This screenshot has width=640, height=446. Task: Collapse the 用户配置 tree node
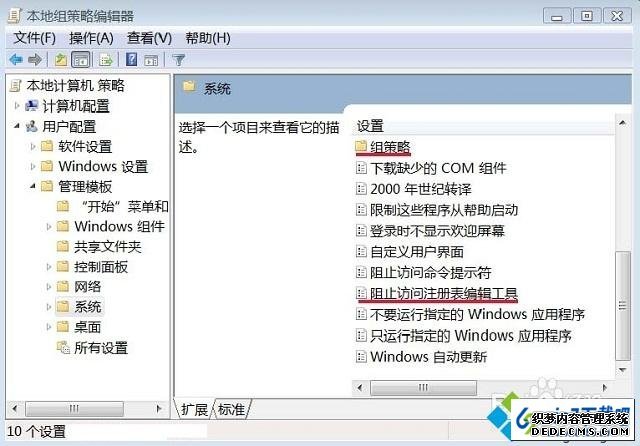coord(17,126)
